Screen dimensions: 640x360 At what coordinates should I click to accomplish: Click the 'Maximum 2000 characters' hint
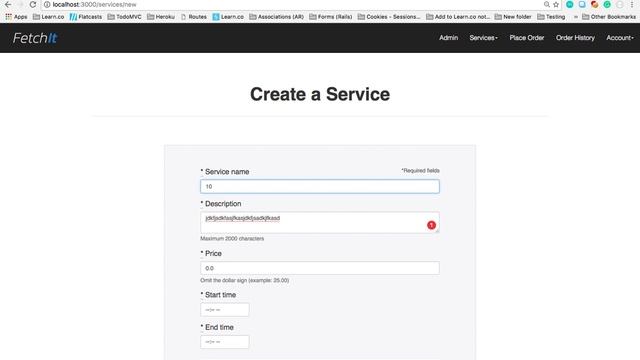(x=232, y=238)
